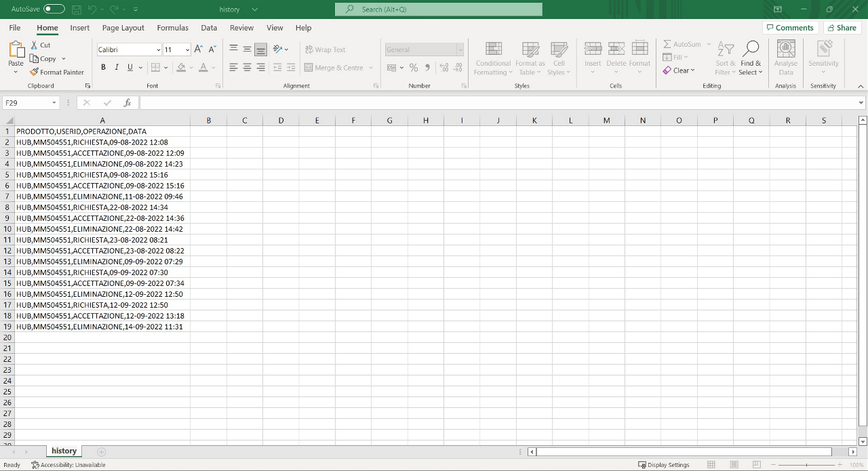Open the General number format dropdown

pos(459,49)
